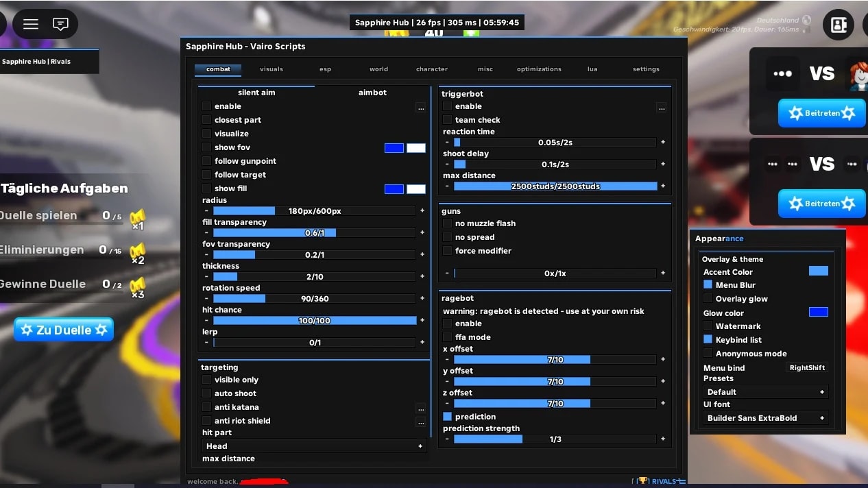Click the plus icon of fill transparency
Viewport: 868px width, 488px height.
click(x=422, y=233)
